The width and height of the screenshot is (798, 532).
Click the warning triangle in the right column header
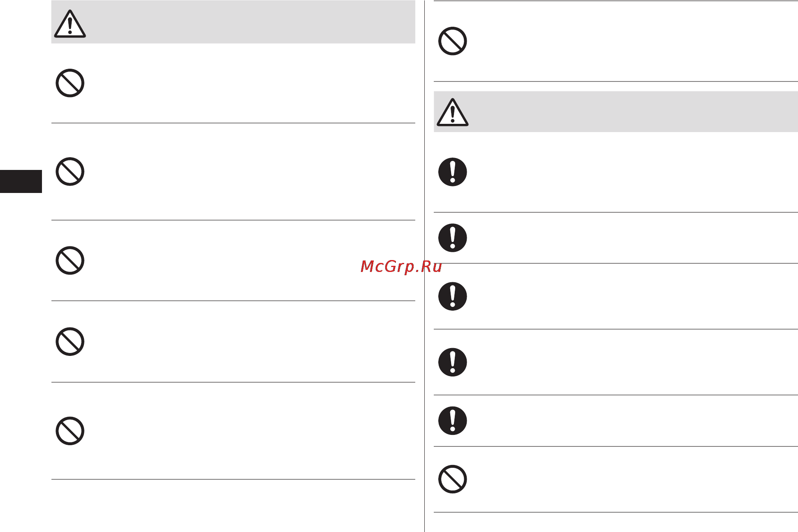click(x=453, y=112)
